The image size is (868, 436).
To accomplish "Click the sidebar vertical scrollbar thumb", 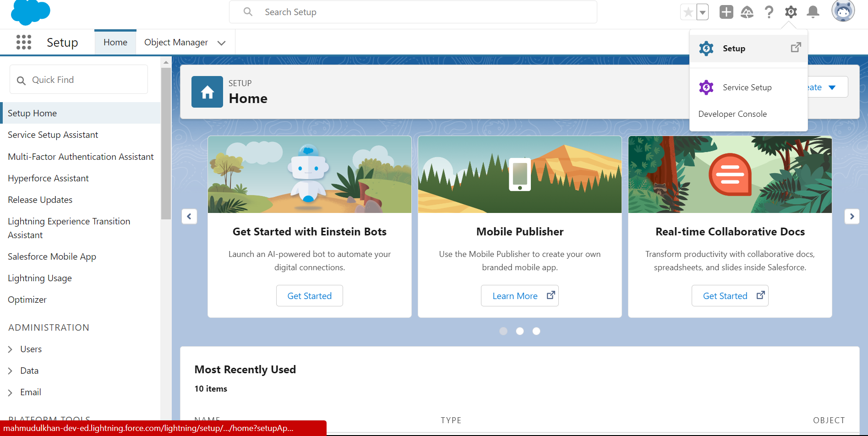I will click(x=166, y=143).
